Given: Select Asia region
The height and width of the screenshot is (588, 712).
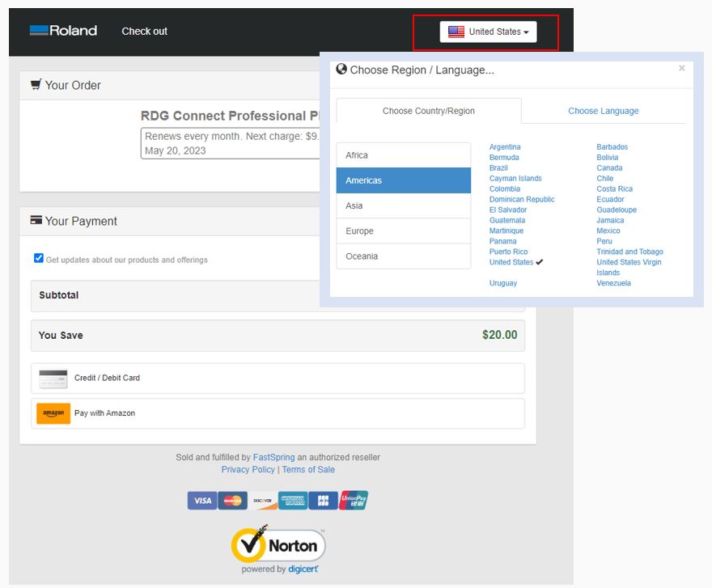Looking at the screenshot, I should coord(403,205).
